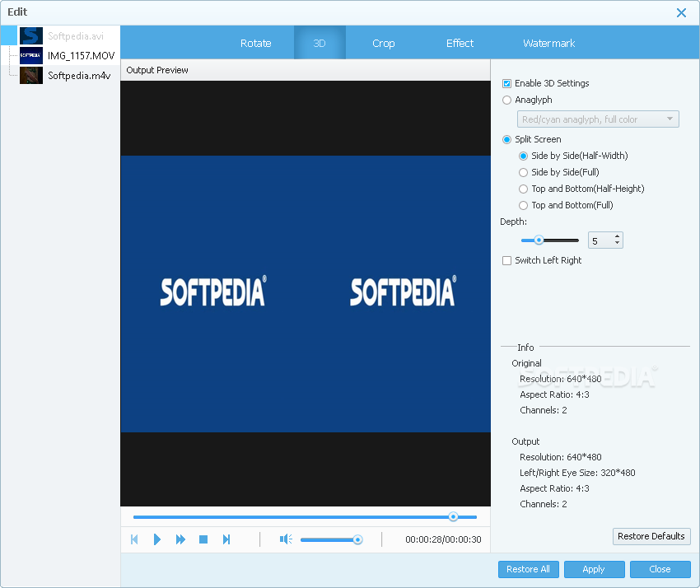Viewport: 700px width, 588px height.
Task: Select the IMG_1157.MOV thumbnail
Action: [31, 55]
